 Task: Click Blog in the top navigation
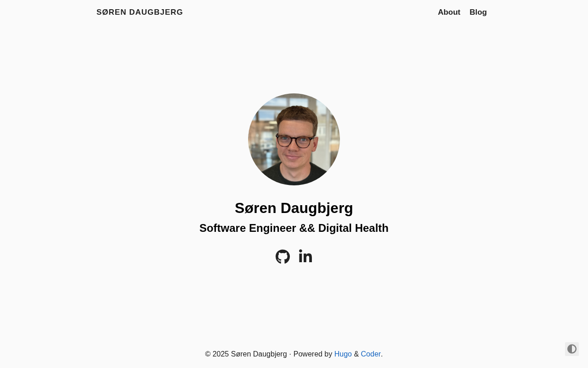click(478, 12)
